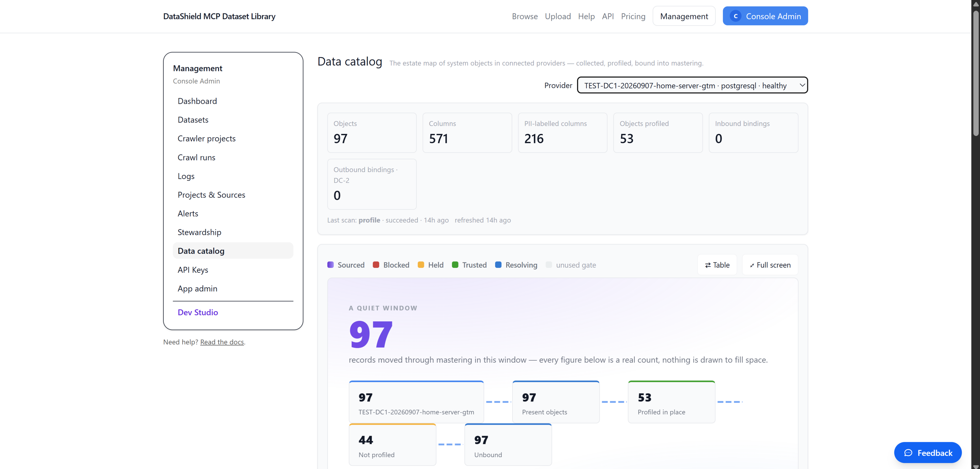
Task: Click DataShield MCP Dataset Library title
Action: click(219, 16)
